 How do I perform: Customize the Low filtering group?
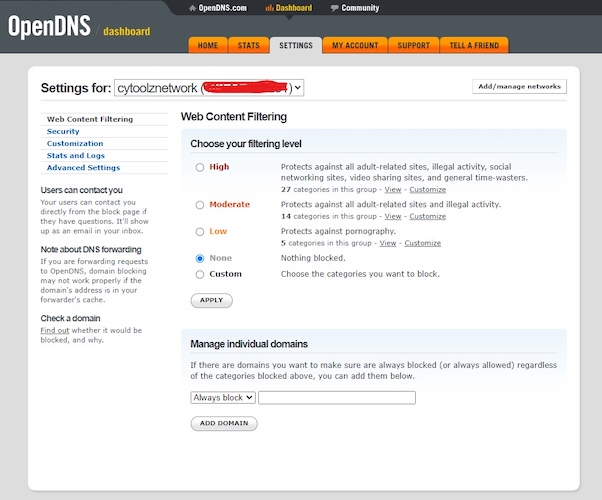(x=423, y=243)
